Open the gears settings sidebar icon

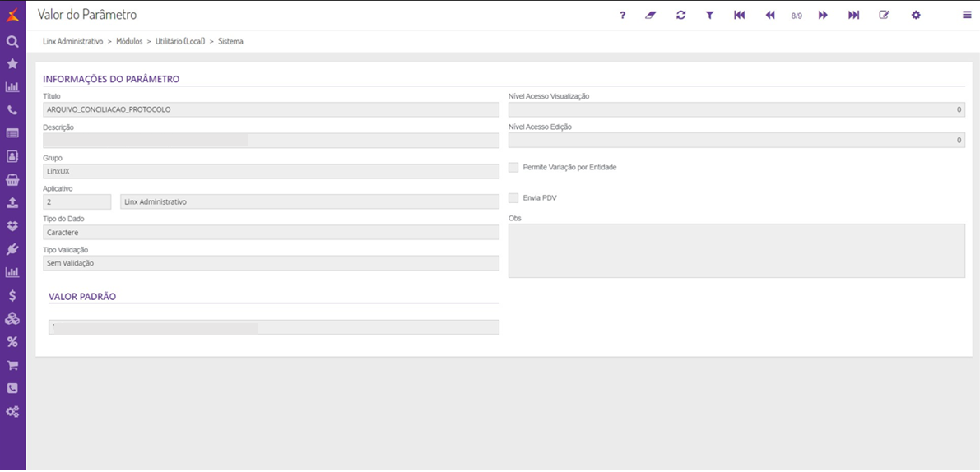(x=12, y=411)
